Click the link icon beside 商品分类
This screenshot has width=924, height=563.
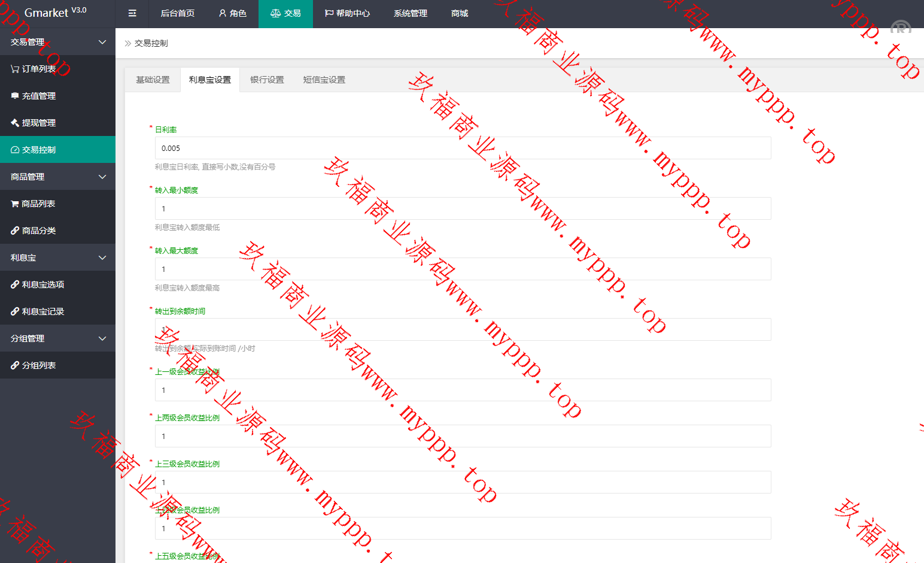click(x=15, y=231)
